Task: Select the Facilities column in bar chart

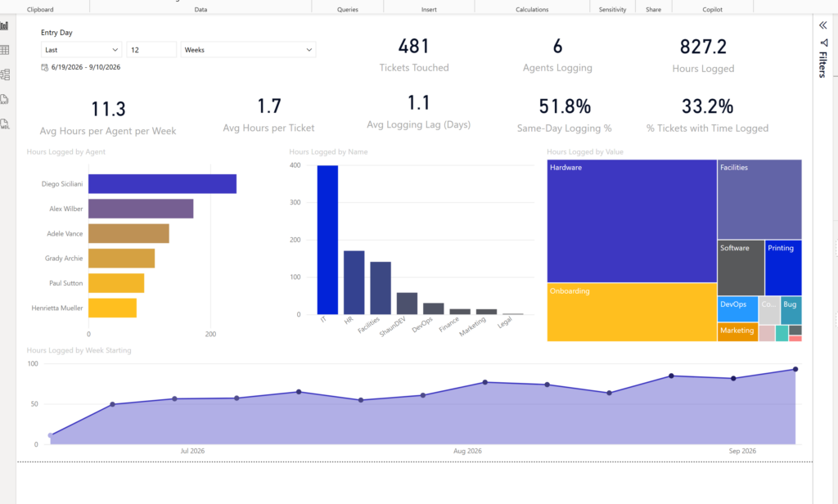Action: (381, 288)
